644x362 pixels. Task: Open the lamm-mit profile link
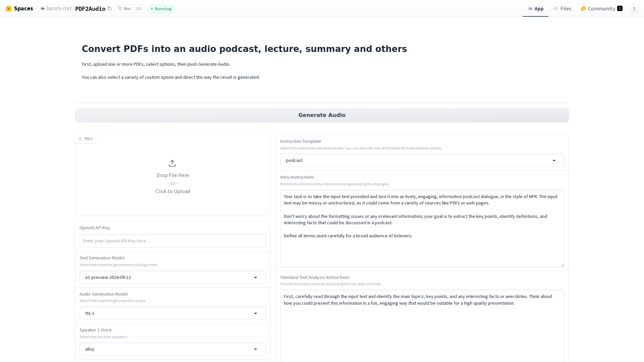(x=59, y=8)
